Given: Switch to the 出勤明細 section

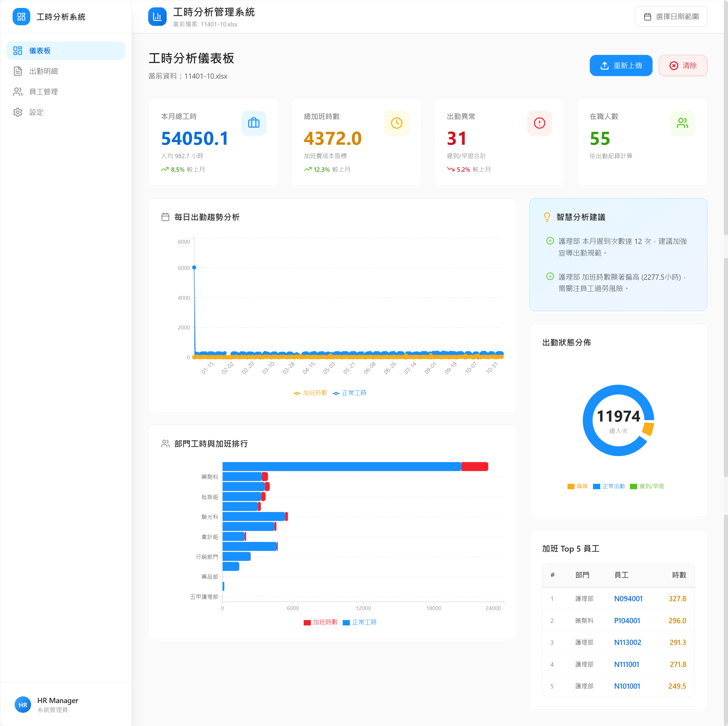Looking at the screenshot, I should pos(44,71).
